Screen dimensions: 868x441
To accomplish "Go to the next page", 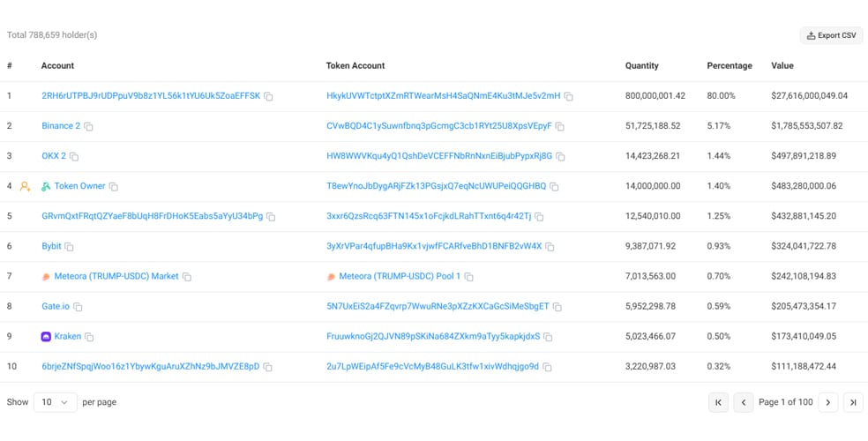I will (828, 402).
